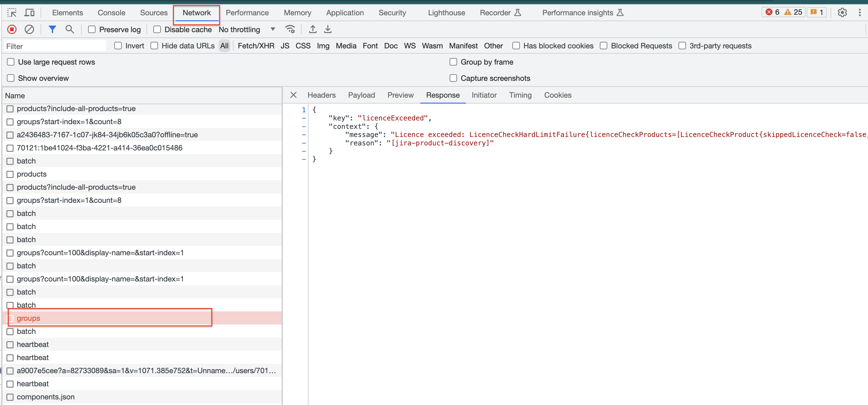868x405 pixels.
Task: Clear the network log
Action: [x=29, y=30]
